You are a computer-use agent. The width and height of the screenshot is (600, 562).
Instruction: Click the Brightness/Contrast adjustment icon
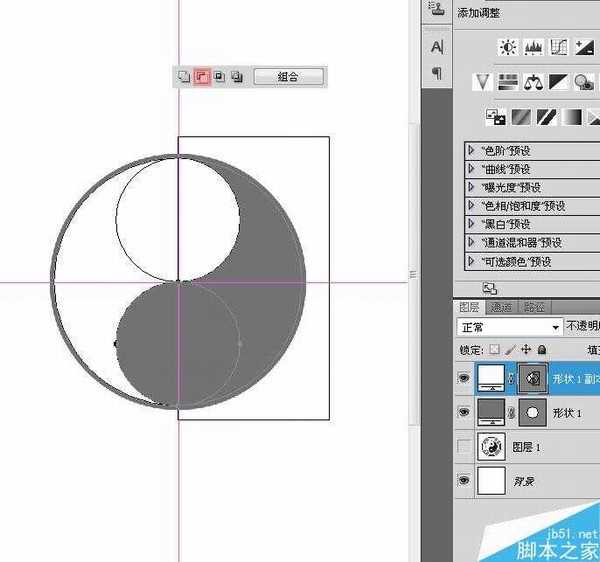tap(508, 48)
